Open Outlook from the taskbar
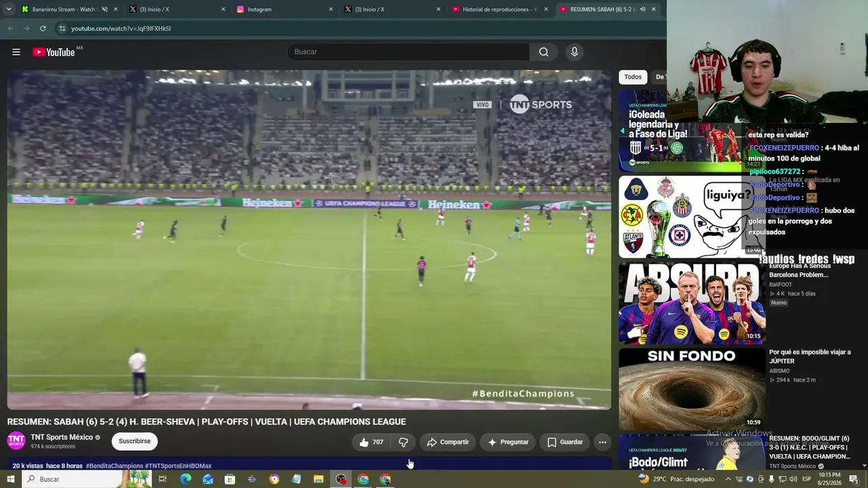 tap(208, 479)
